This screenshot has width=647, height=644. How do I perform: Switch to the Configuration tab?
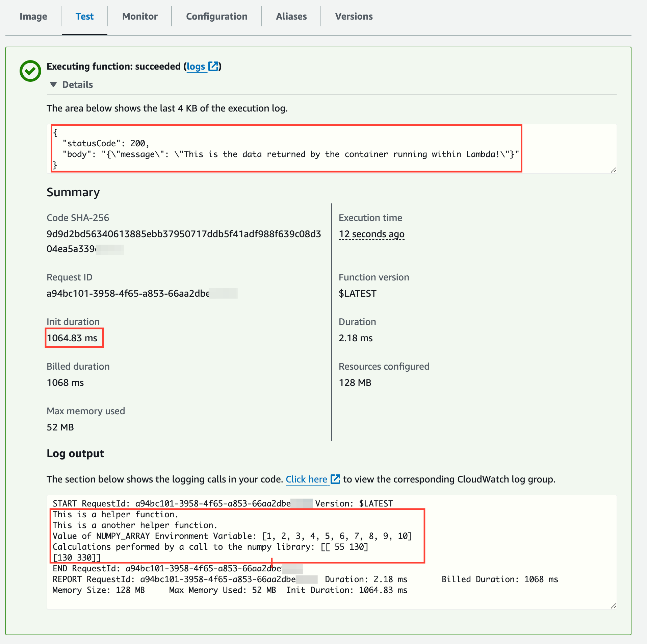216,16
